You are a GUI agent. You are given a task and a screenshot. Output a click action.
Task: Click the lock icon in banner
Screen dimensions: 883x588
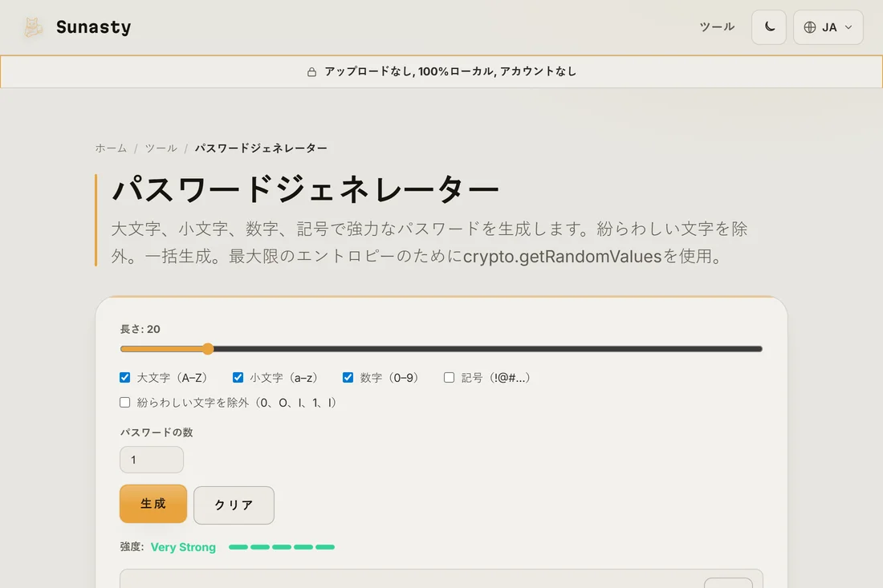click(311, 72)
